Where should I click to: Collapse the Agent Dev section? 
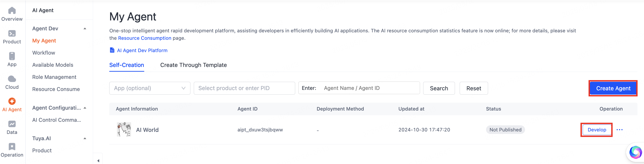(85, 28)
